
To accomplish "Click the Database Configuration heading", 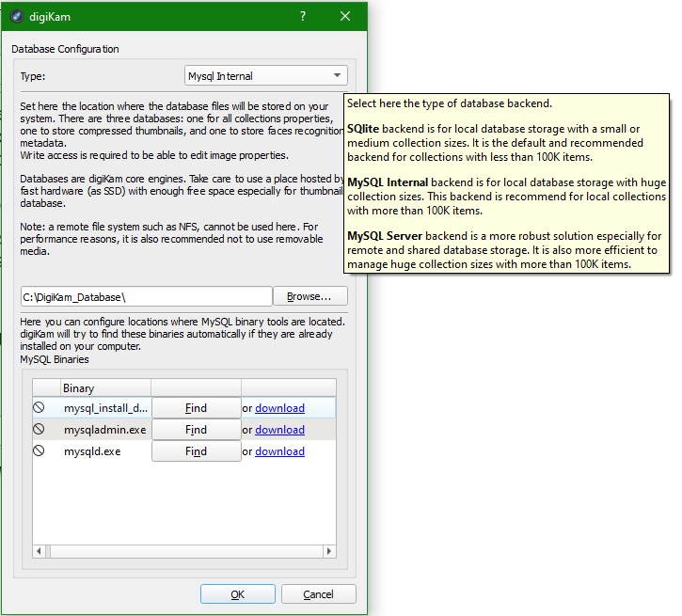I will click(x=65, y=49).
